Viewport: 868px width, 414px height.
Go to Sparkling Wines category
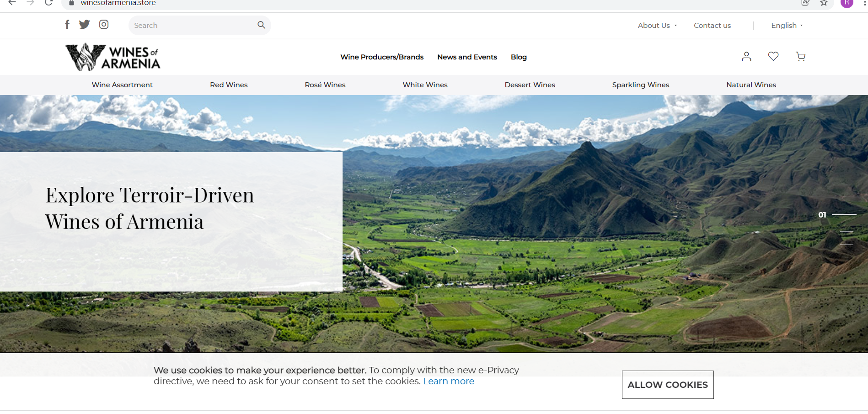(x=640, y=85)
